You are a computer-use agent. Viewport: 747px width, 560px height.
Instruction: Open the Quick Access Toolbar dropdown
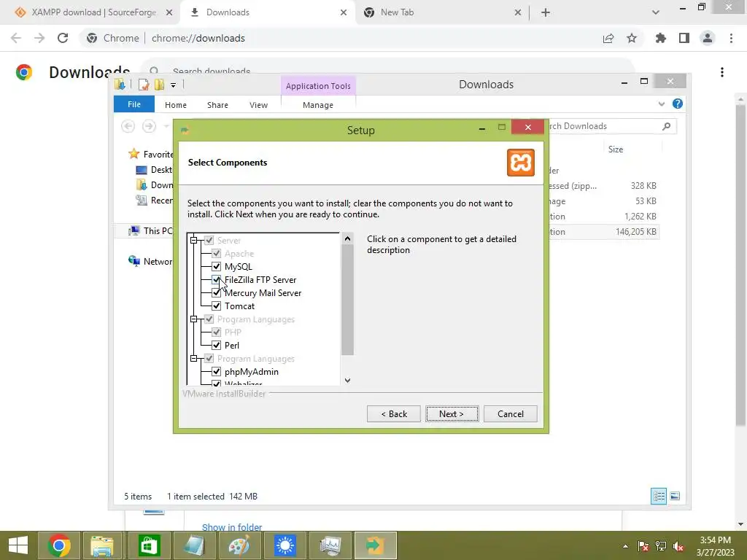174,85
